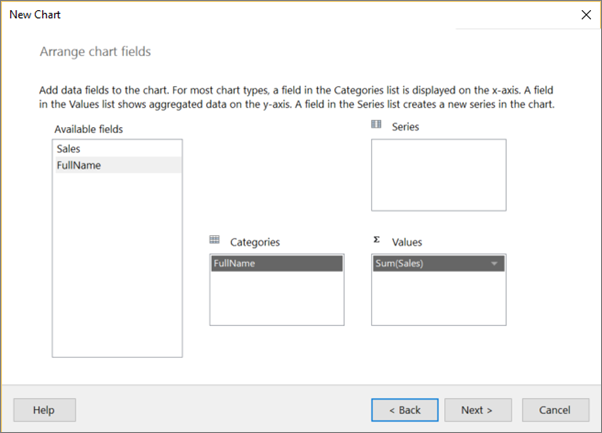Click the Series list icon
The width and height of the screenshot is (602, 433).
376,125
